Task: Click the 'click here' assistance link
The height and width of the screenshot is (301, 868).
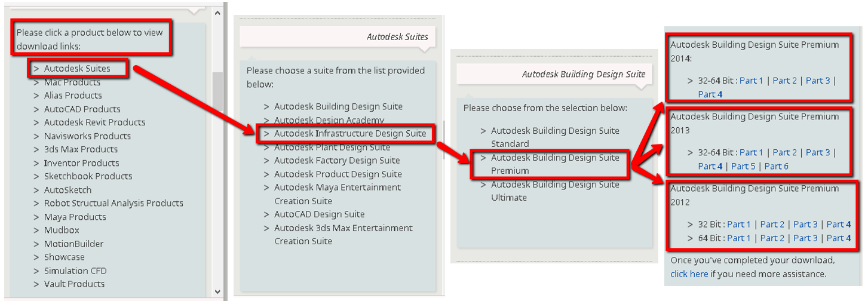Action: pyautogui.click(x=689, y=274)
